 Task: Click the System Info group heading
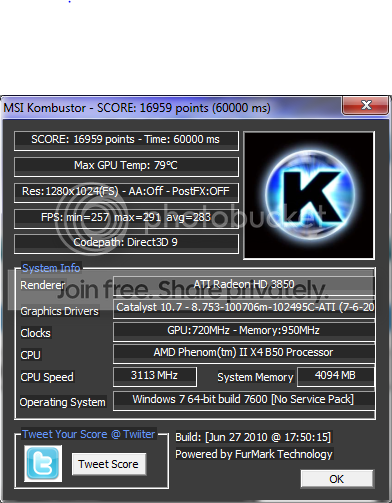(51, 268)
